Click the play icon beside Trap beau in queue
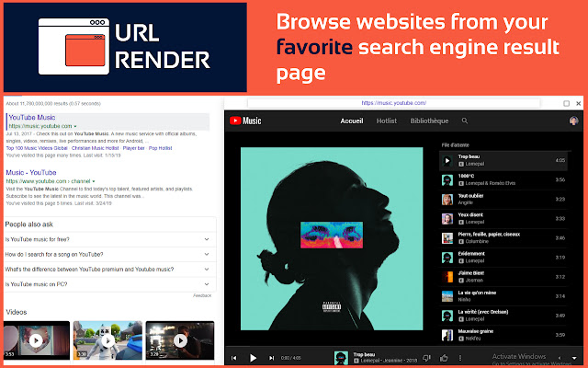 tap(447, 161)
